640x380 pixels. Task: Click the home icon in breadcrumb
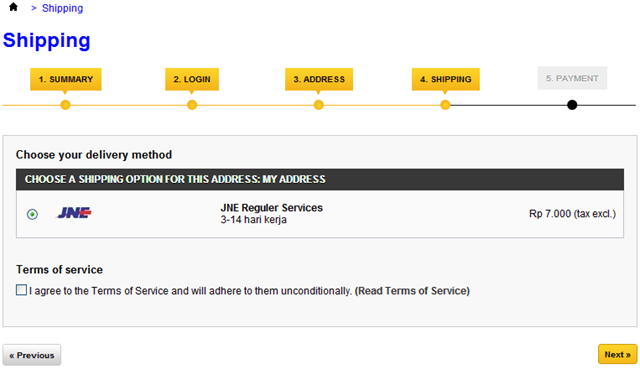click(x=13, y=7)
